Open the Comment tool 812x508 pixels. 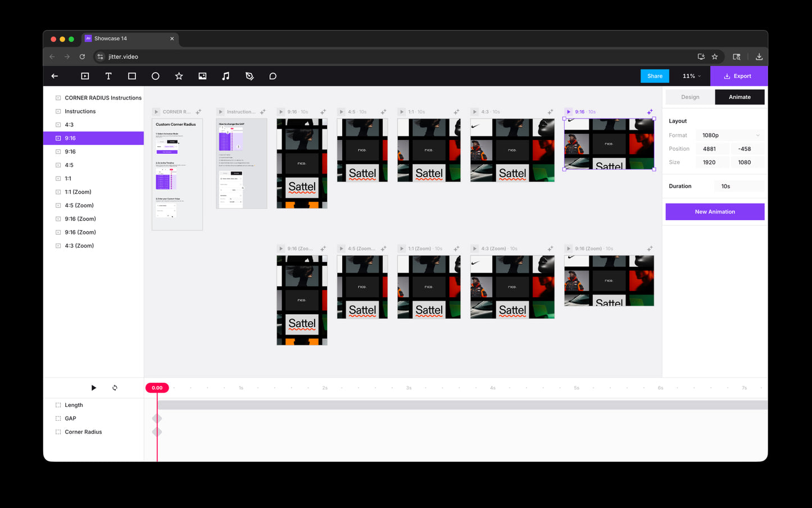click(x=273, y=76)
